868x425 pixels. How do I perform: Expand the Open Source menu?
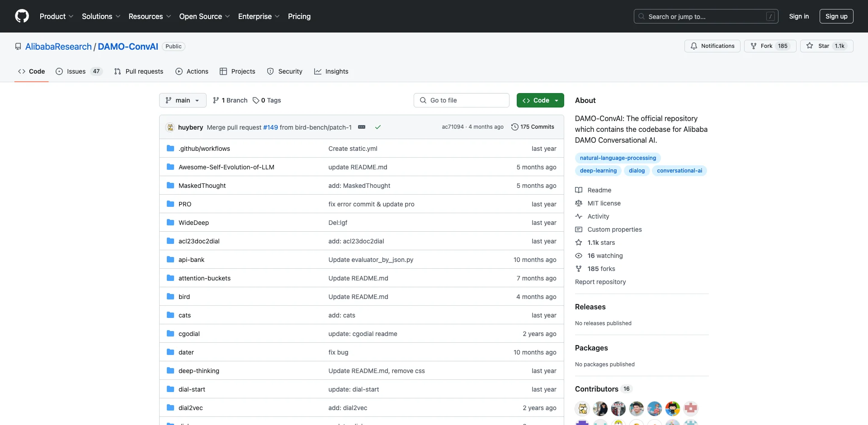tap(205, 16)
